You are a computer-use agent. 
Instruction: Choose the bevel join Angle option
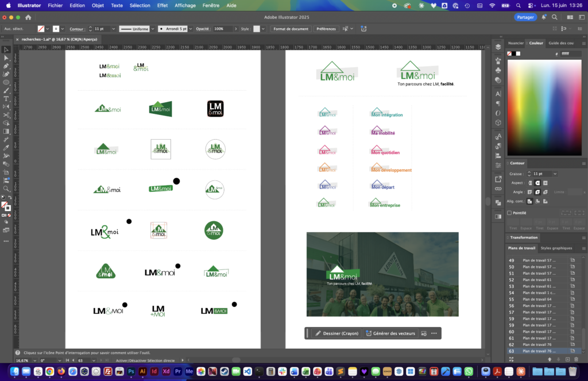pos(546,192)
